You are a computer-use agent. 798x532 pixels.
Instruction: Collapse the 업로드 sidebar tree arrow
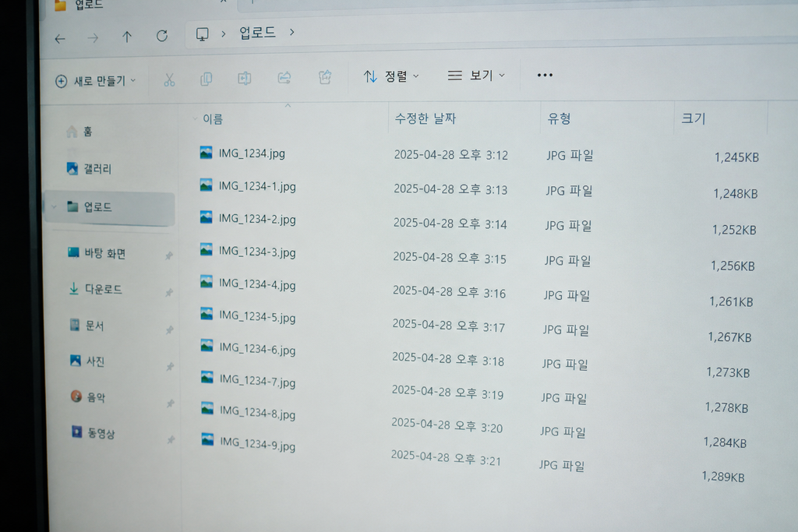[x=54, y=206]
